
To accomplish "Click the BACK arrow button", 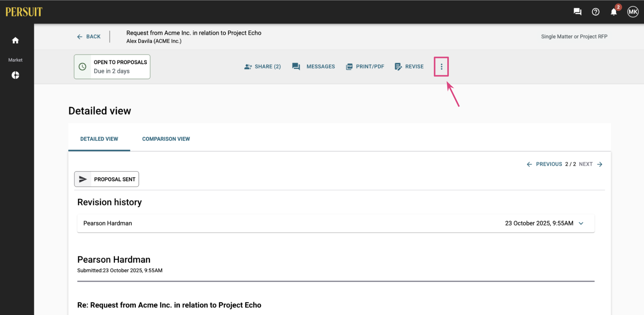I will point(89,37).
